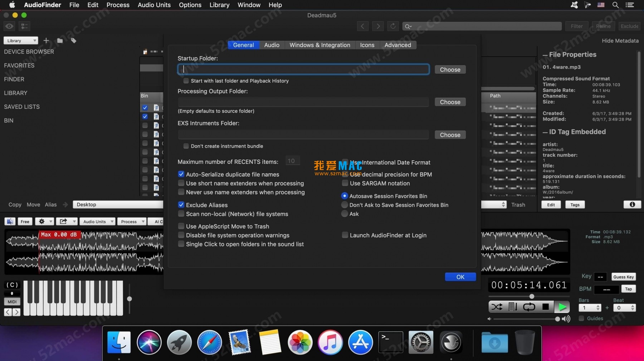Adjust the Beat stepper arrows
This screenshot has height=361, width=644.
(633, 308)
